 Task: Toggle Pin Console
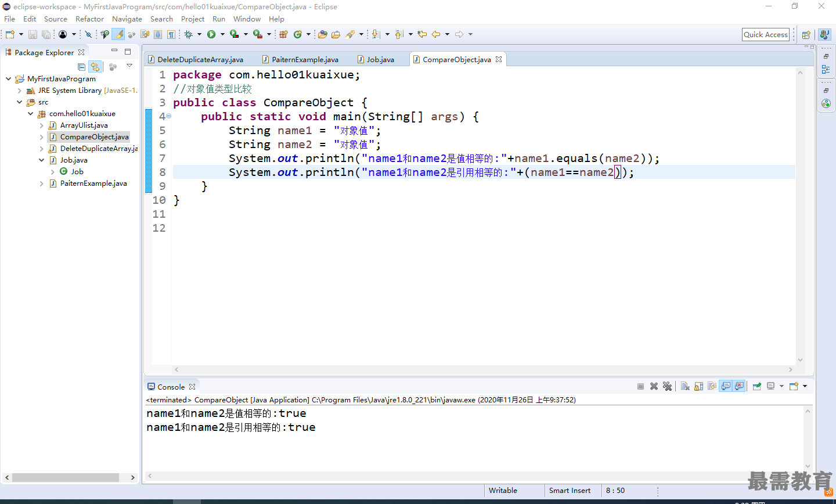[x=756, y=386]
